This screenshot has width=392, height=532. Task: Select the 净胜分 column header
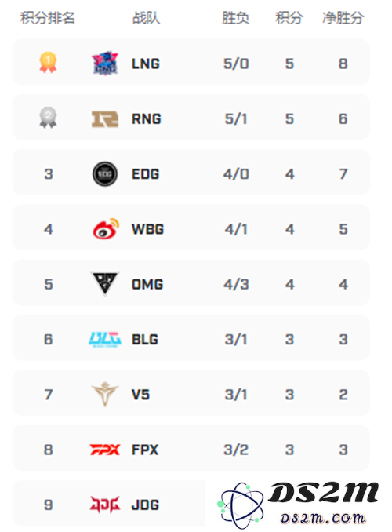point(343,17)
